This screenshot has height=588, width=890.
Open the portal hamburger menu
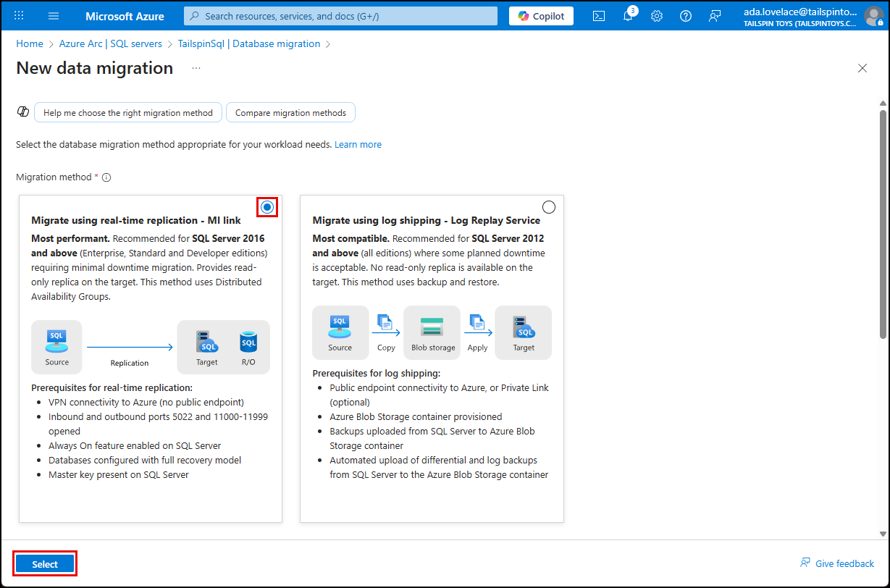(53, 15)
